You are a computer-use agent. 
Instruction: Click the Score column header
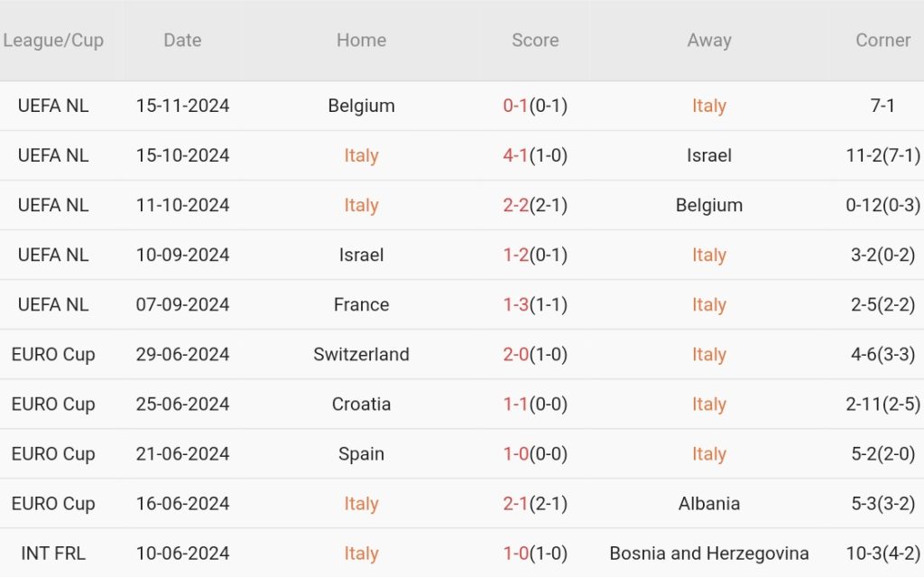[x=535, y=41]
